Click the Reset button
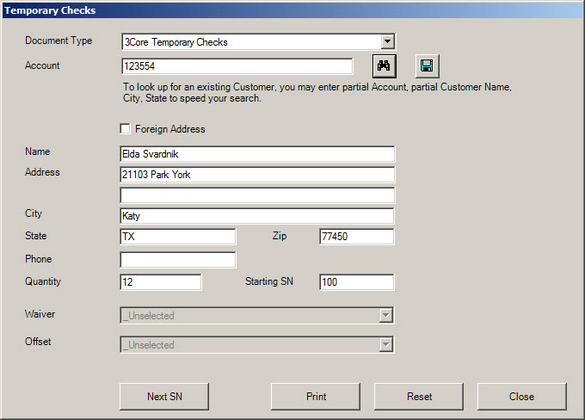This screenshot has height=420, width=585. (x=419, y=397)
